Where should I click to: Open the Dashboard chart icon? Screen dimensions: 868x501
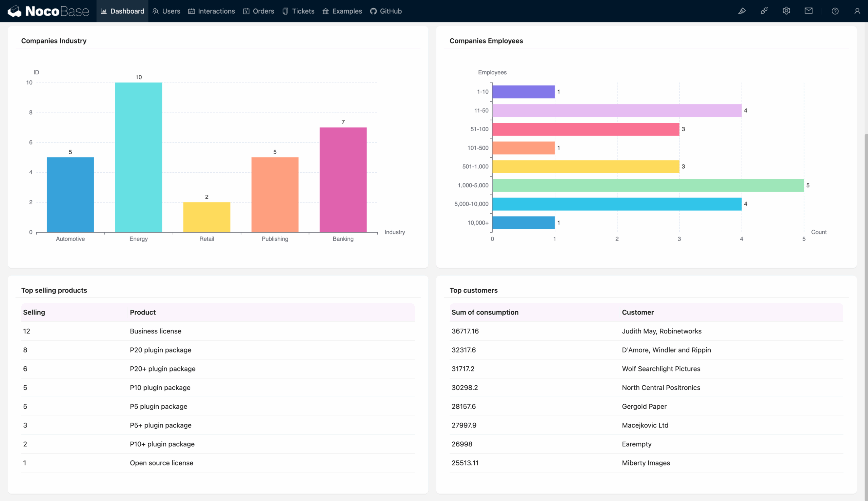[x=104, y=11]
